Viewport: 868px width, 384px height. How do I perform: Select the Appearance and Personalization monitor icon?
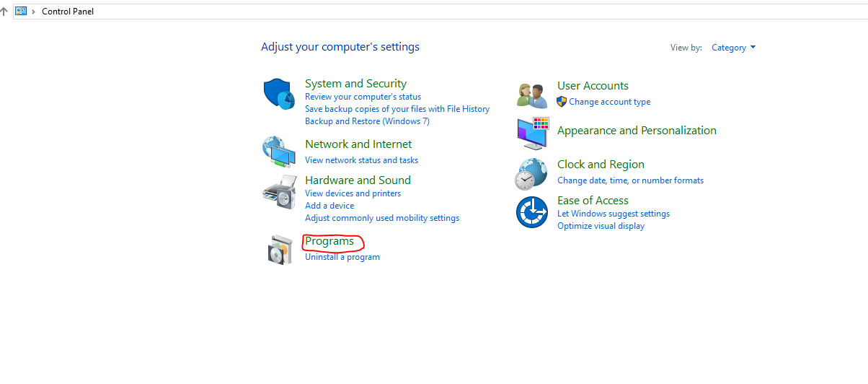pyautogui.click(x=533, y=134)
